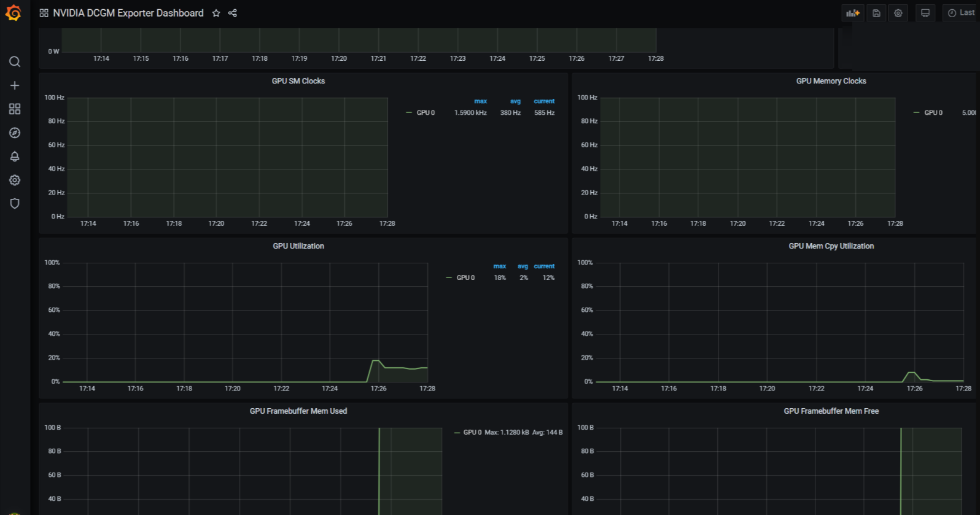The image size is (980, 515).
Task: Open Server Admin shield icon
Action: 15,203
